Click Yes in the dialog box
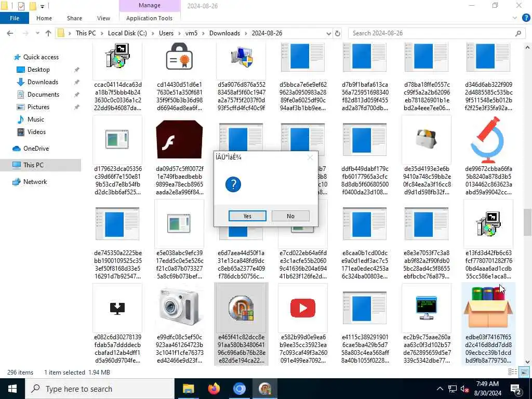 click(x=247, y=216)
